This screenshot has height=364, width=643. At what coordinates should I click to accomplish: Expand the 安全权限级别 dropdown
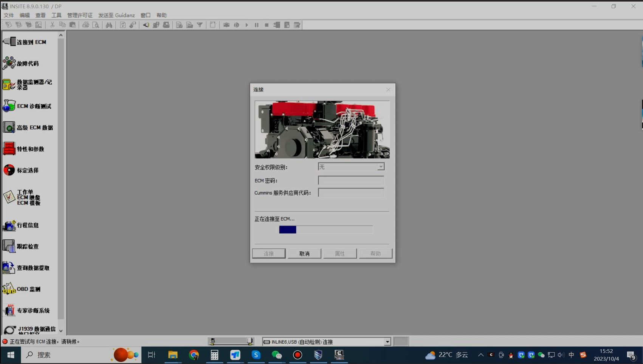[381, 167]
